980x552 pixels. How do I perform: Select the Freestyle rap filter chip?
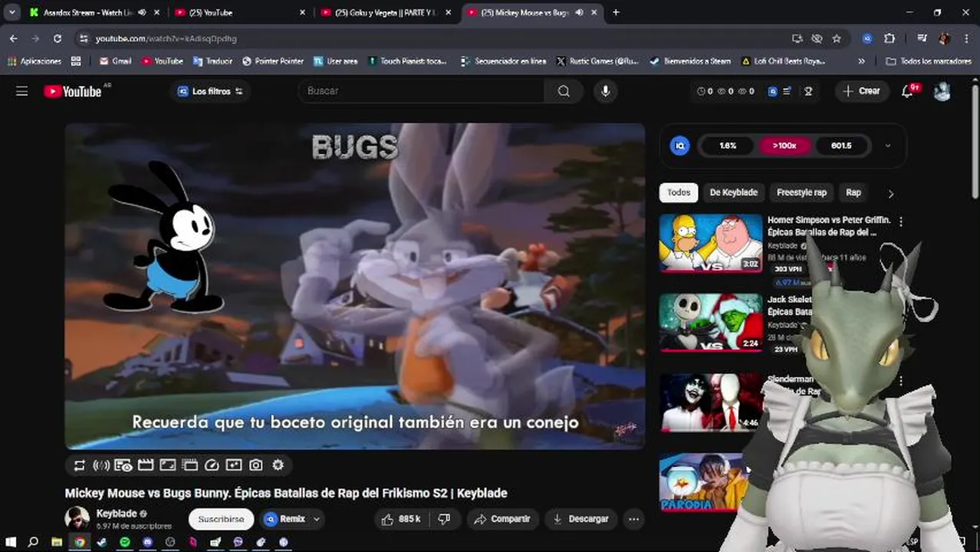pos(801,192)
